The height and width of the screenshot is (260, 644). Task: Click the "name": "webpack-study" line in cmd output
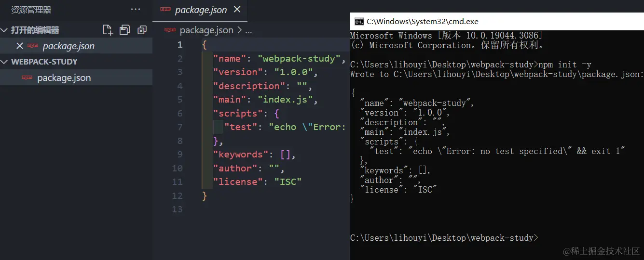click(x=417, y=103)
